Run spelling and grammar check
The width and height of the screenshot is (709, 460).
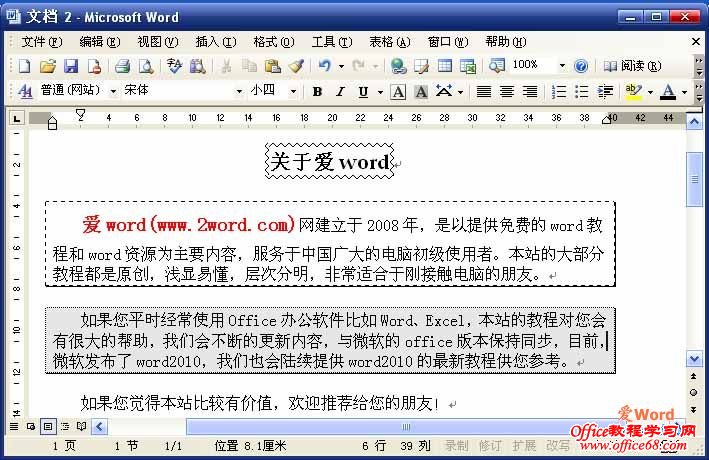[x=174, y=66]
